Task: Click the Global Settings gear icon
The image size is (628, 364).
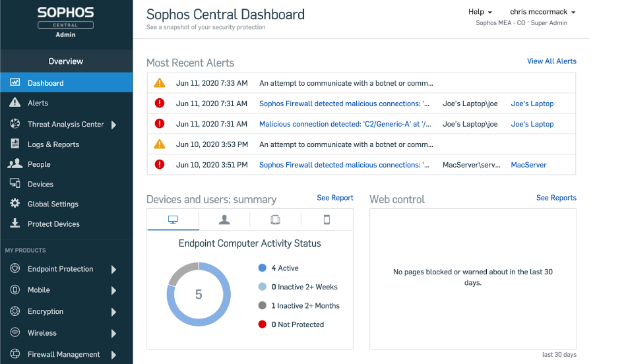Action: point(15,203)
